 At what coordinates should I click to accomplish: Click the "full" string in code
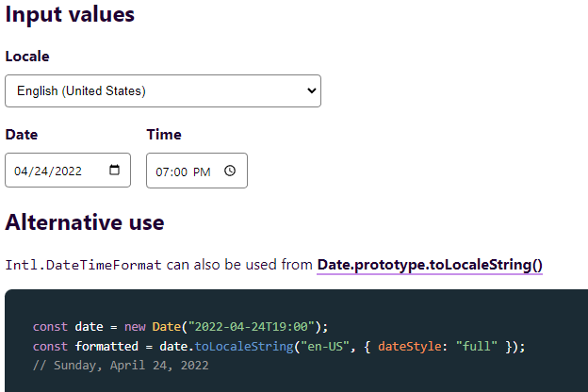[x=477, y=346]
